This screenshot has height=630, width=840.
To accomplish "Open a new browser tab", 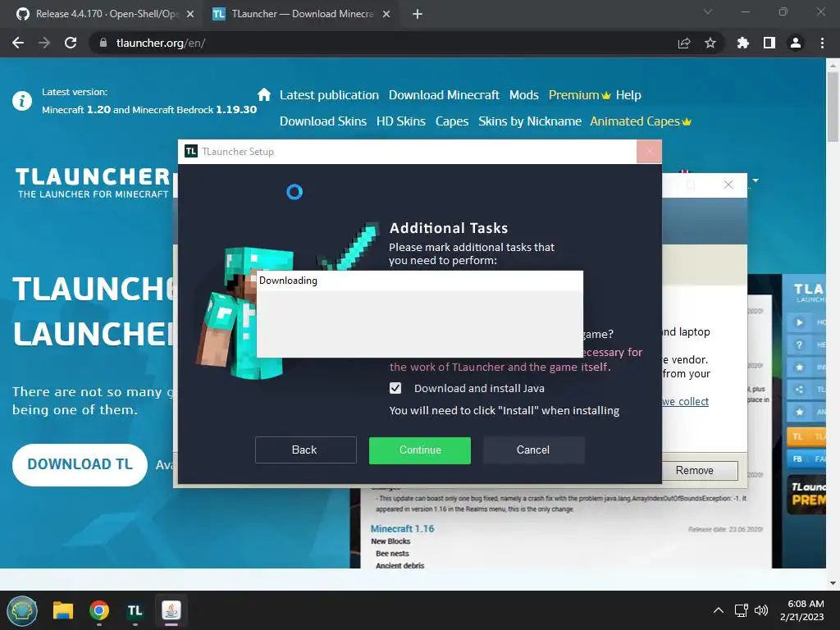I will tap(418, 15).
